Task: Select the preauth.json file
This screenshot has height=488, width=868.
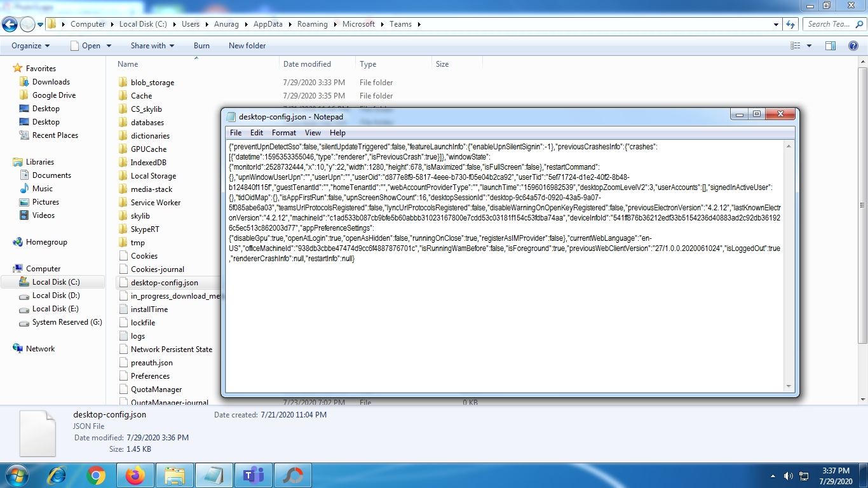Action: (151, 363)
